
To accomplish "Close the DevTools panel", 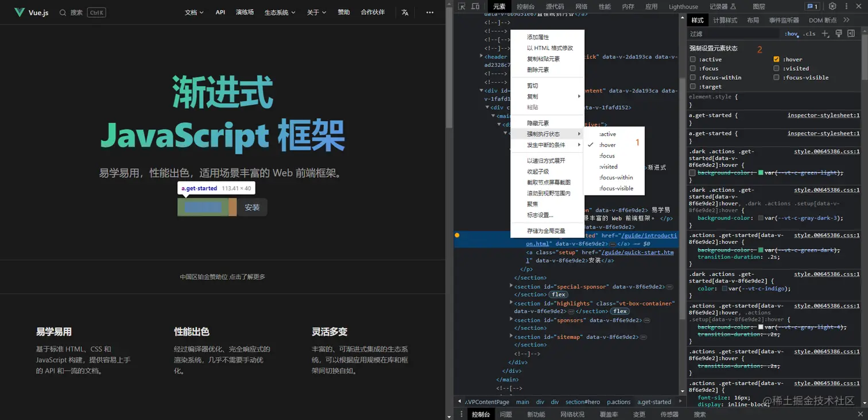I will pos(859,6).
